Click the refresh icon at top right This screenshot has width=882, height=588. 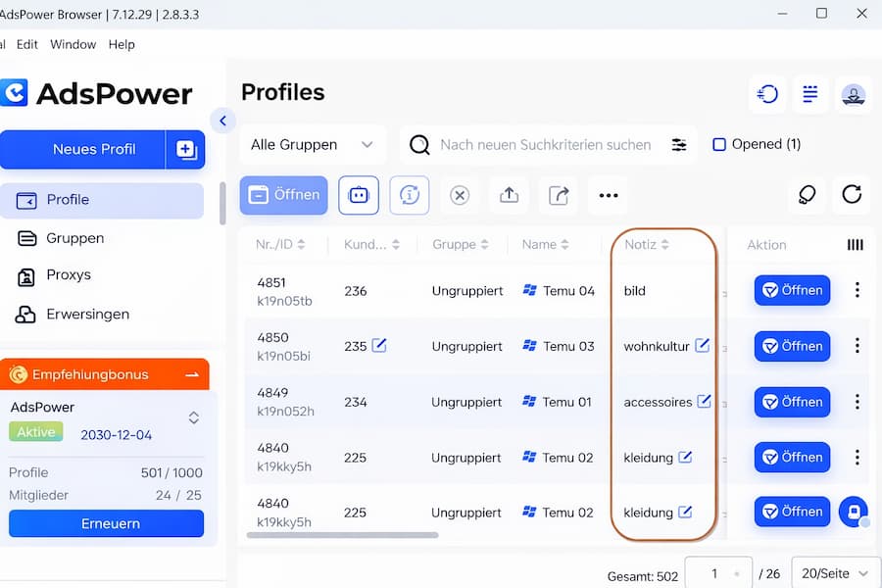(852, 195)
